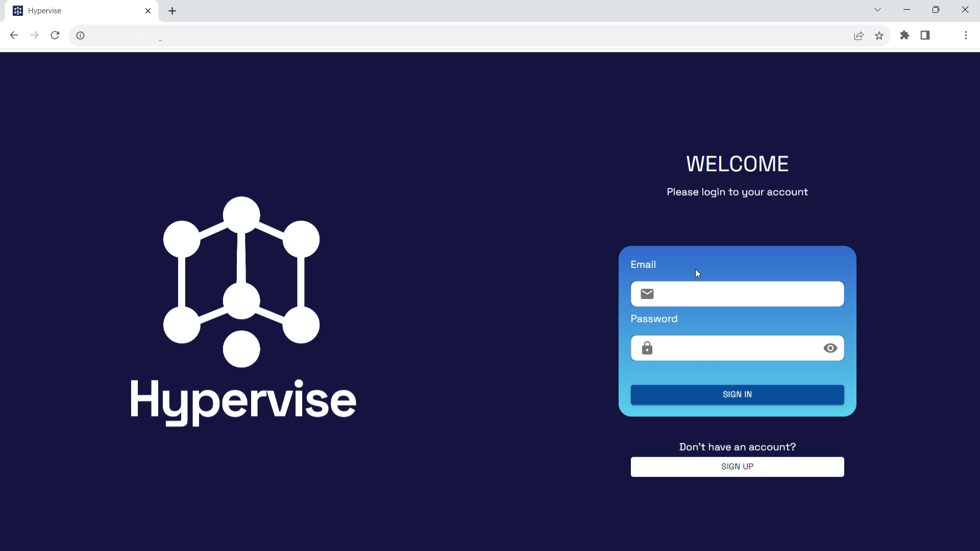
Task: Bookmark this page with star icon
Action: coord(879,35)
